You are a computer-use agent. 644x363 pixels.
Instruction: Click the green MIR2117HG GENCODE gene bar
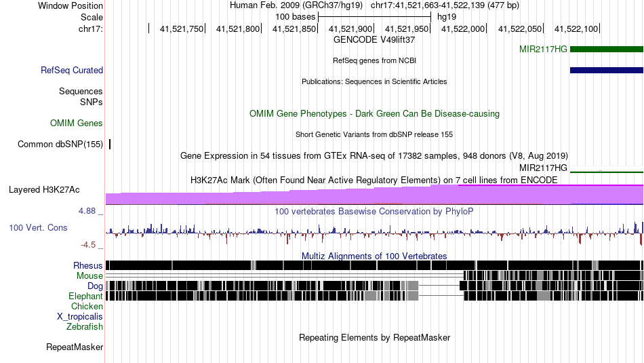point(607,50)
